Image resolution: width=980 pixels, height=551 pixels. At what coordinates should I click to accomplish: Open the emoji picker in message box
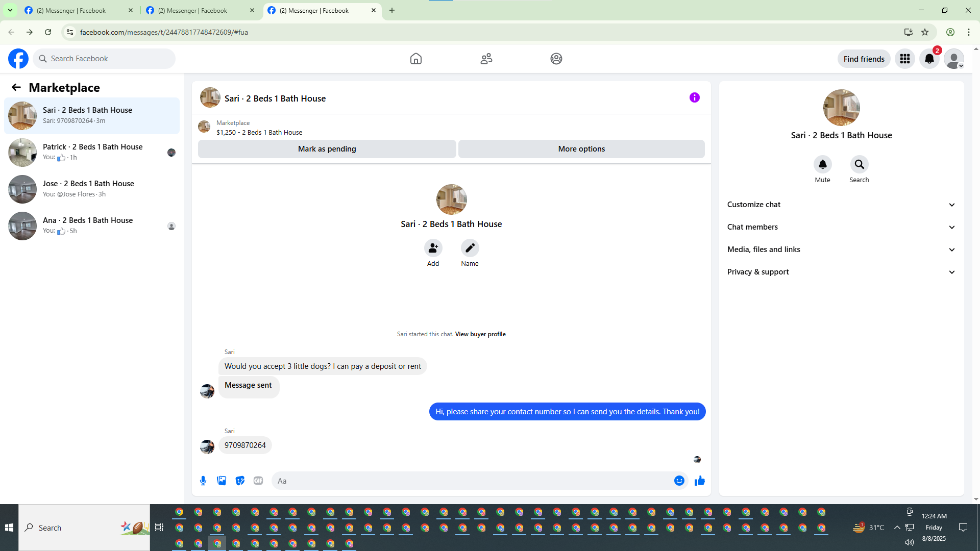pyautogui.click(x=679, y=481)
